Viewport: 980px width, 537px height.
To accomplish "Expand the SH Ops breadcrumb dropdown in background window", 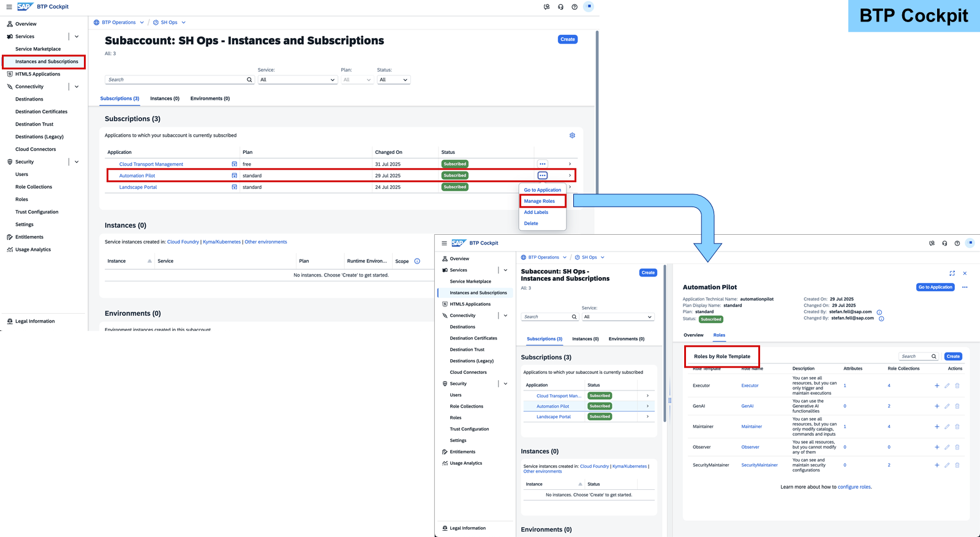I will pos(183,23).
